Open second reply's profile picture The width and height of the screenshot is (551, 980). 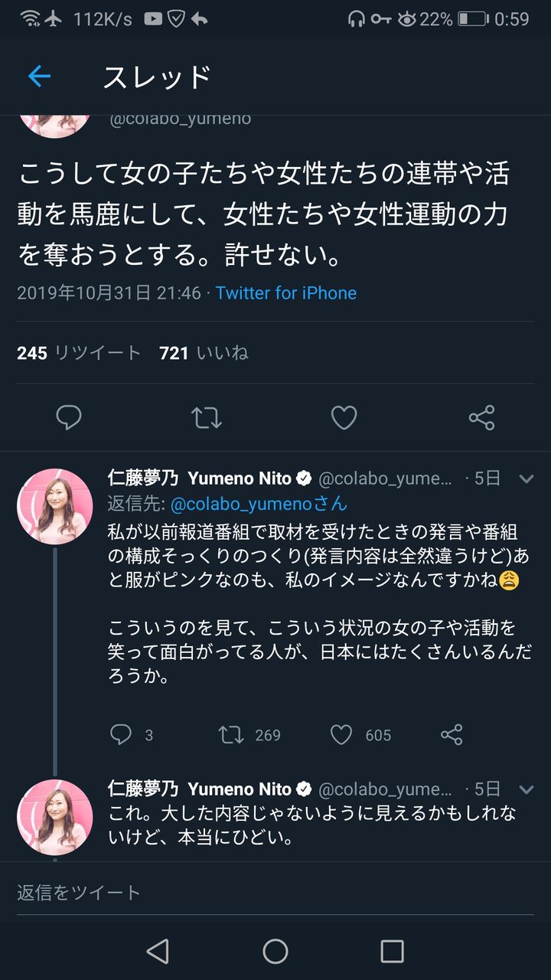[x=55, y=817]
